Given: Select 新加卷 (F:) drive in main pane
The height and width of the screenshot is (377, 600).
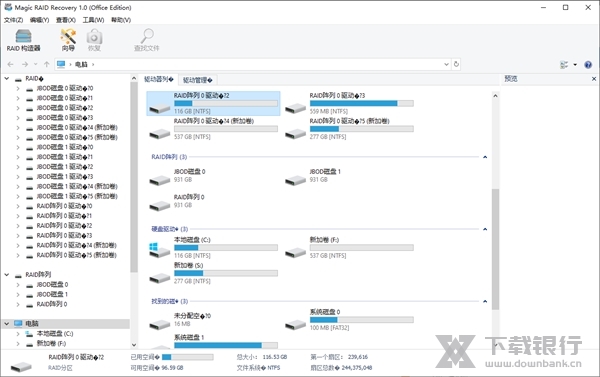Looking at the screenshot, I should pyautogui.click(x=349, y=248).
